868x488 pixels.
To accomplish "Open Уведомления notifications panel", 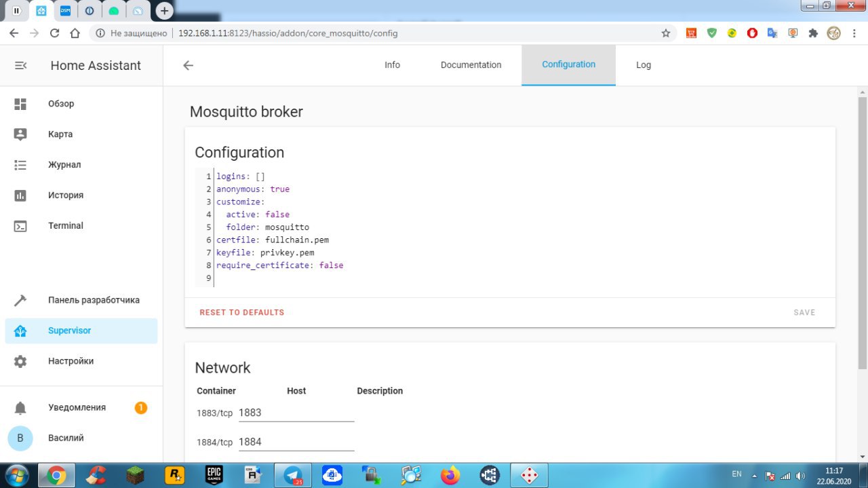I will pyautogui.click(x=81, y=408).
